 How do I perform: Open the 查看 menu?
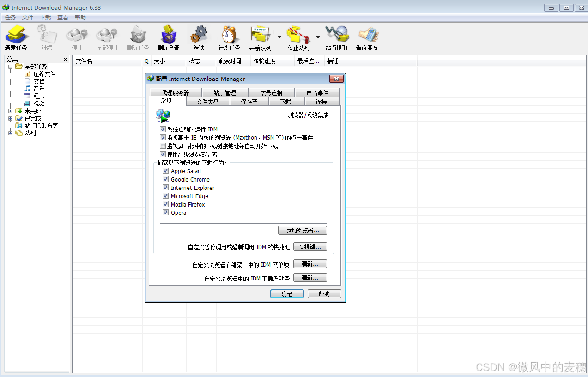(63, 18)
